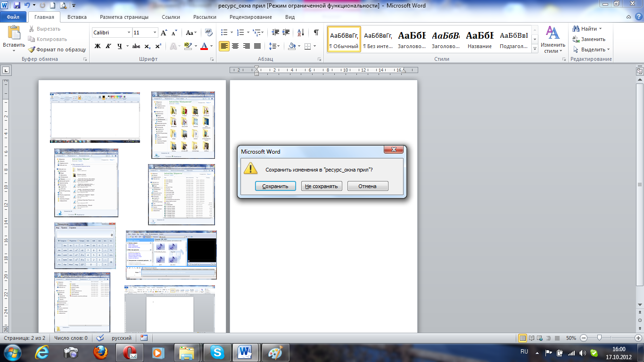Click the Decrease Indent icon
Image resolution: width=644 pixels, height=362 pixels.
pos(274,33)
